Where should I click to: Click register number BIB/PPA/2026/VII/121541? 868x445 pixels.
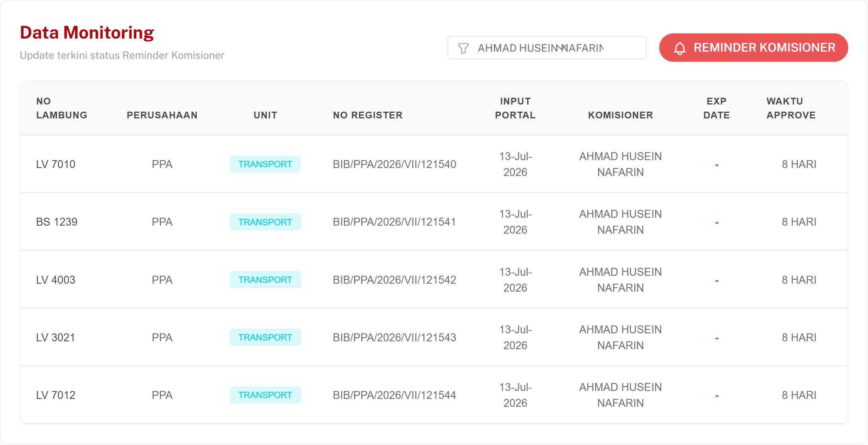[395, 222]
